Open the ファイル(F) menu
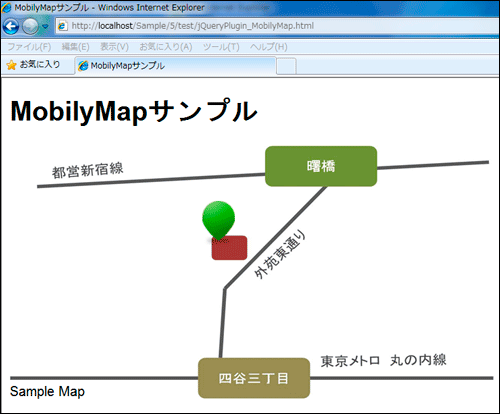 tap(29, 47)
